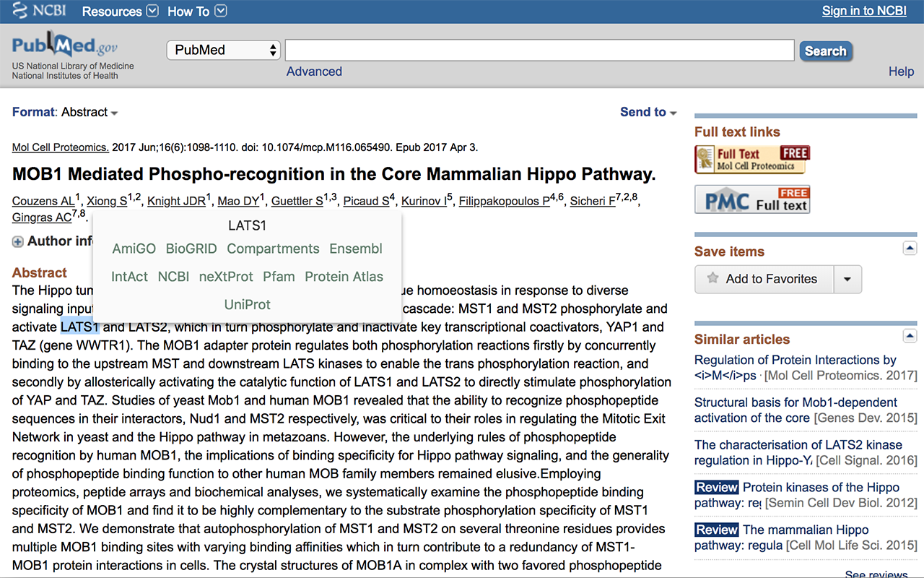Screen dimensions: 924x578
Task: Open Mol Cell Proteomics free full text
Action: pos(751,159)
